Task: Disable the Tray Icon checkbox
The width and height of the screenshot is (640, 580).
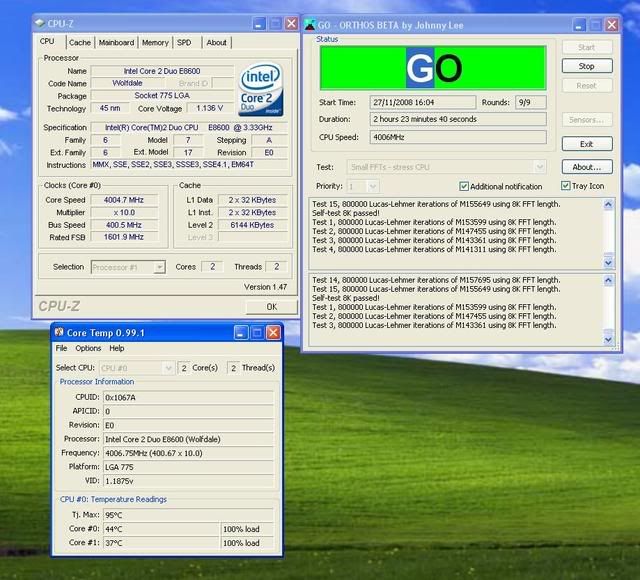Action: 563,186
